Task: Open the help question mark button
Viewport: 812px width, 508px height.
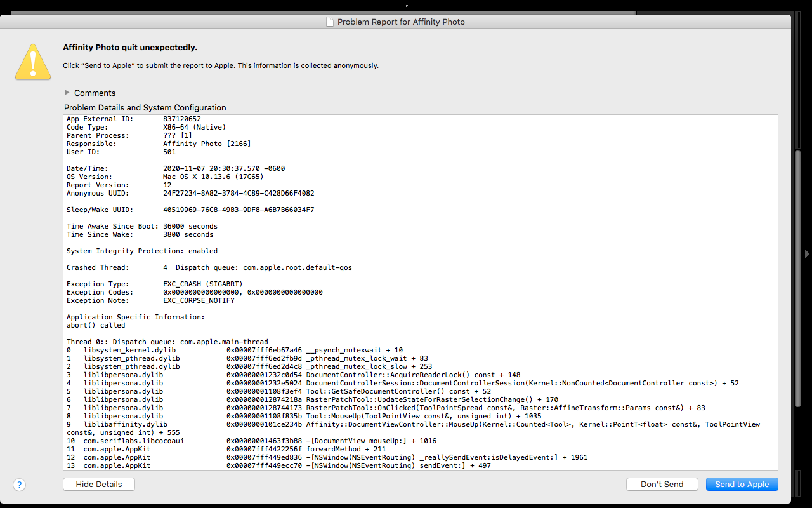Action: (20, 485)
